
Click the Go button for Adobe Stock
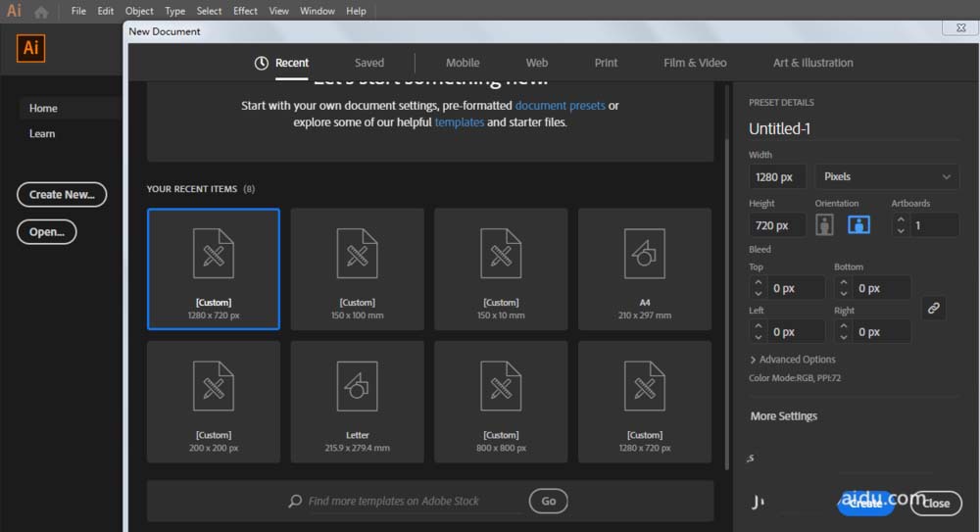[x=548, y=501]
